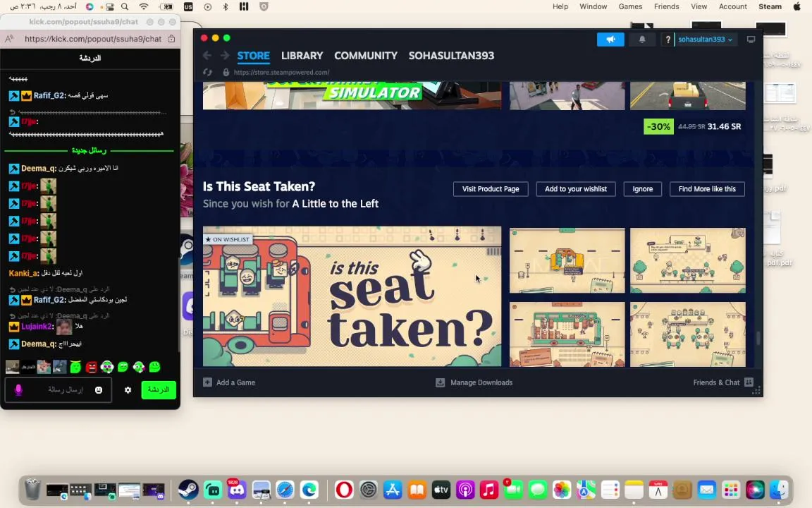Click Bluetooth icon in menu bar
Image resolution: width=812 pixels, height=508 pixels.
tap(226, 7)
